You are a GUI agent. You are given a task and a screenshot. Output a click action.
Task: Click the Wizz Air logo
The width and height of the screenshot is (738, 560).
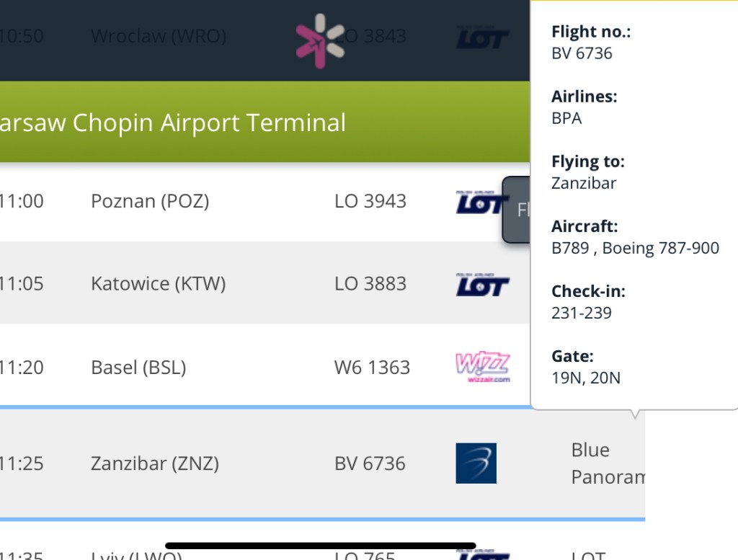coord(482,367)
